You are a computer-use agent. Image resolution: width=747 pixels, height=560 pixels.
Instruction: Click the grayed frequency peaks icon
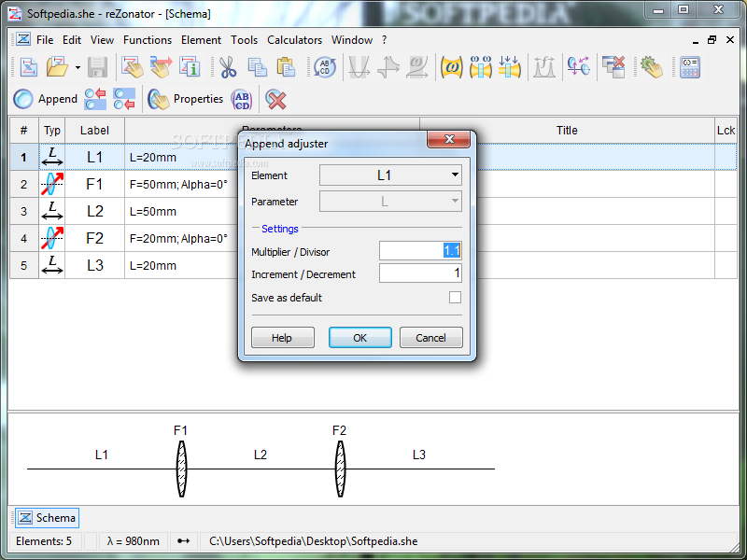tap(544, 67)
